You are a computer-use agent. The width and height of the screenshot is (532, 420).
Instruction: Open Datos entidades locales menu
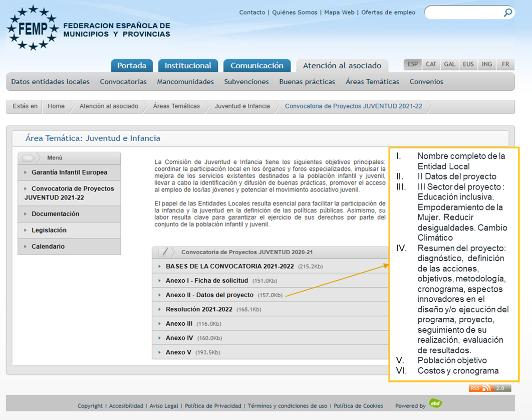coord(50,82)
